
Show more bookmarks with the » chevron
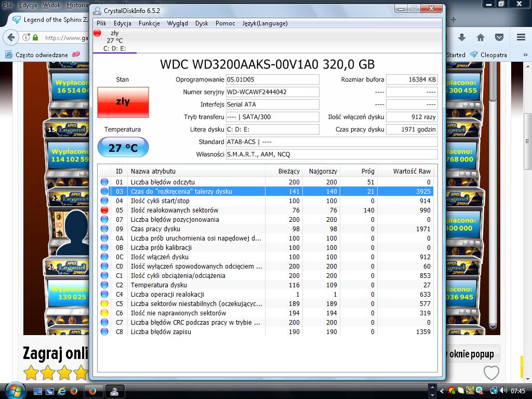[526, 55]
